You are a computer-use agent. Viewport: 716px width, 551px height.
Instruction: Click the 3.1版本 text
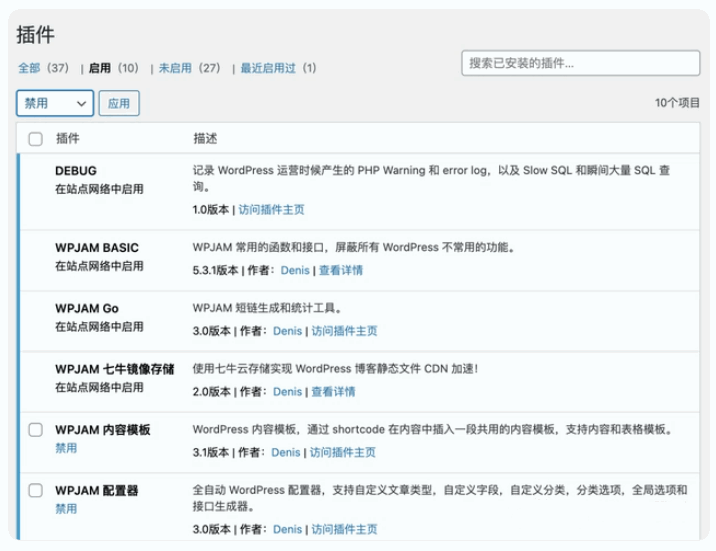pos(211,452)
